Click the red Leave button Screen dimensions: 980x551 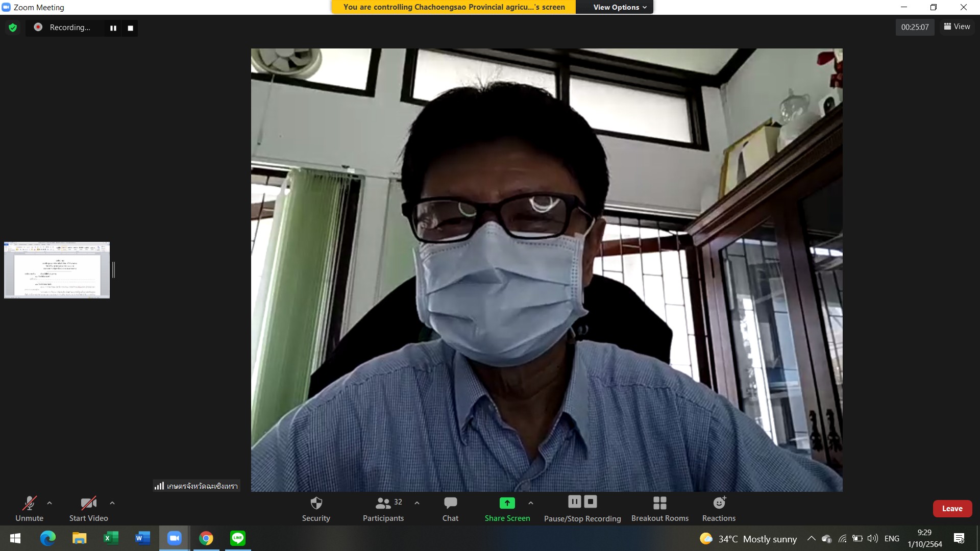(x=952, y=509)
